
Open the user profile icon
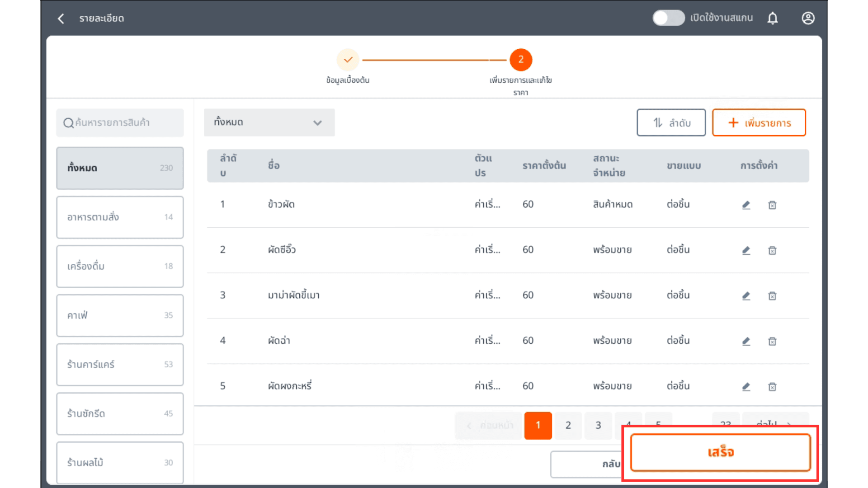pos(808,18)
